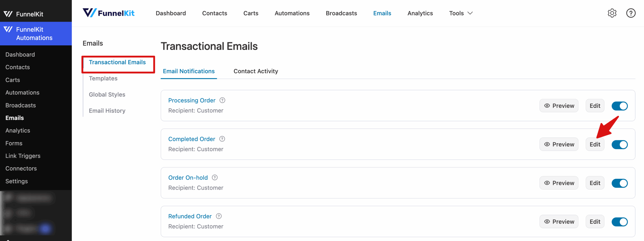
Task: Switch to Email Notifications tab
Action: point(189,71)
